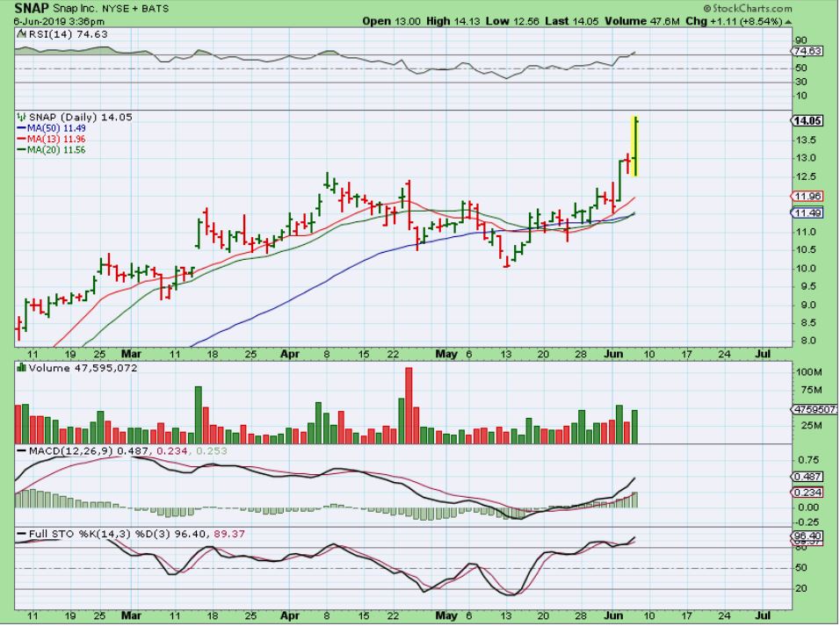Screen dimensions: 840x626
Task: Click the 96.40 stochastic axis value tag
Action: 807,536
